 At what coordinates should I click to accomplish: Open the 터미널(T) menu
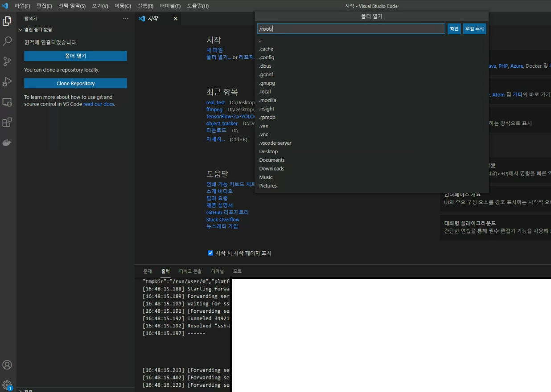170,6
